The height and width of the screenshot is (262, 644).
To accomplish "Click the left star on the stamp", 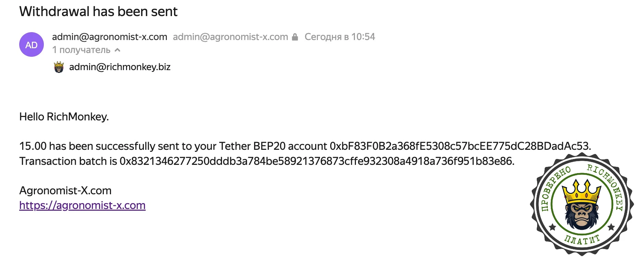I will (553, 227).
